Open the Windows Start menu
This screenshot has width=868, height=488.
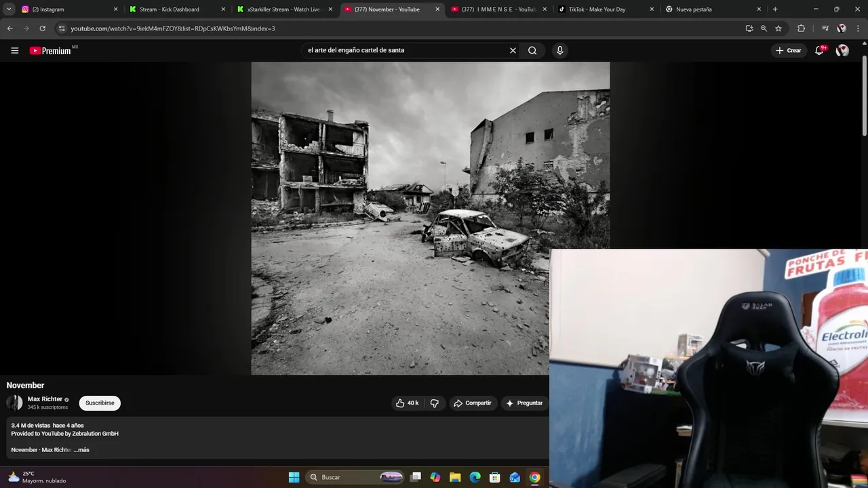click(294, 477)
